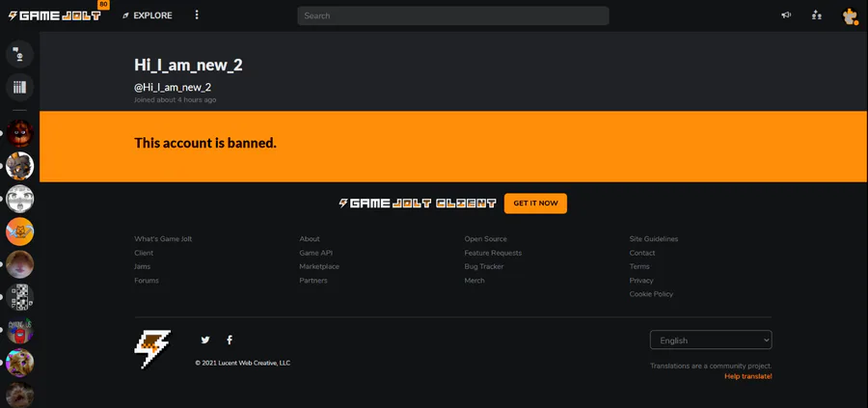This screenshot has width=868, height=408.
Task: Open the Site Guidelines link
Action: pyautogui.click(x=654, y=239)
